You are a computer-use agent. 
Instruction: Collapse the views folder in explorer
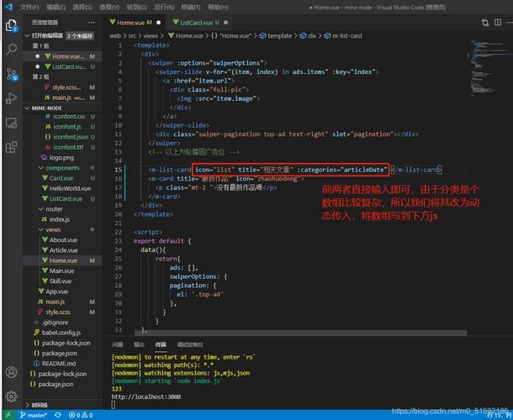click(54, 229)
